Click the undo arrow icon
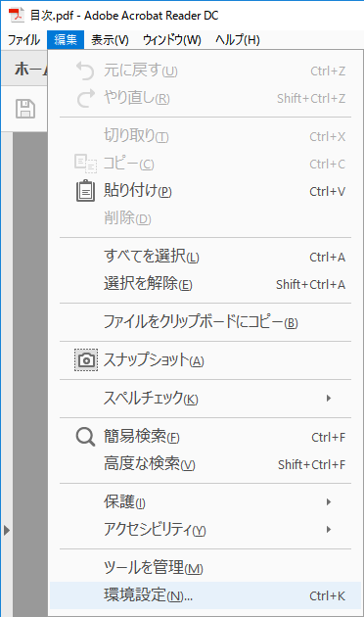Image resolution: width=364 pixels, height=617 pixels. 85,71
